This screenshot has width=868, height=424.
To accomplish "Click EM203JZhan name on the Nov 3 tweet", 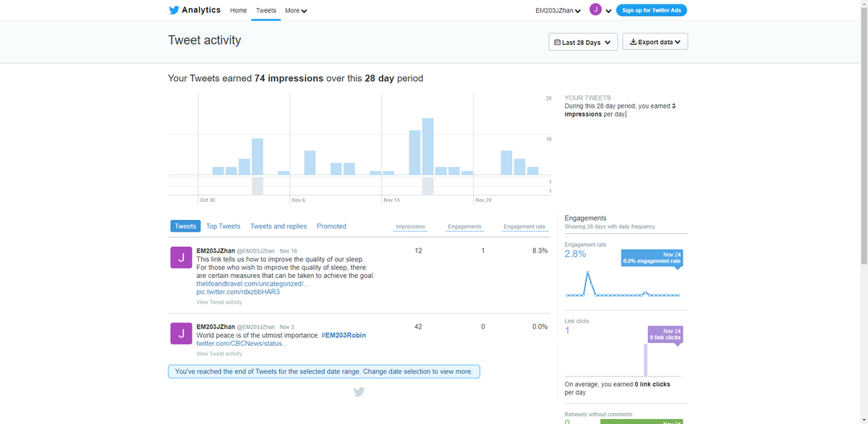I will [214, 327].
